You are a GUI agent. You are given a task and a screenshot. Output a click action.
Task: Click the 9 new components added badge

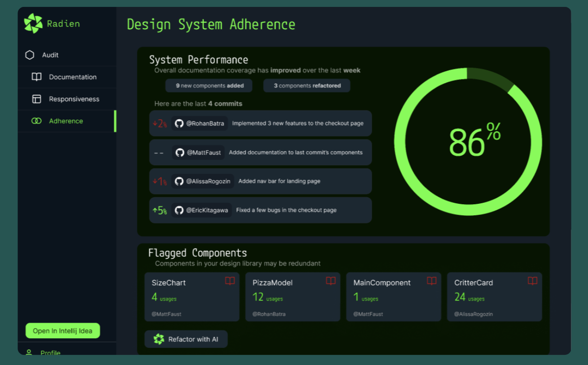click(208, 85)
